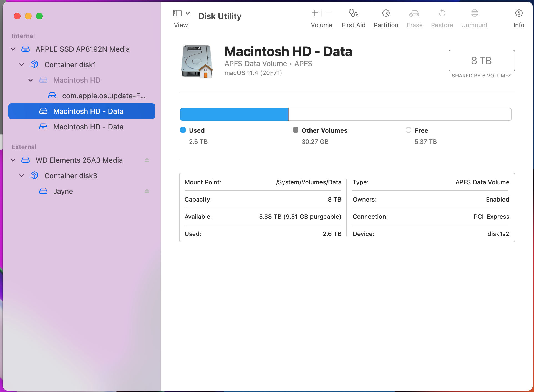Click the Unmount icon in the toolbar
The width and height of the screenshot is (534, 392).
(474, 13)
